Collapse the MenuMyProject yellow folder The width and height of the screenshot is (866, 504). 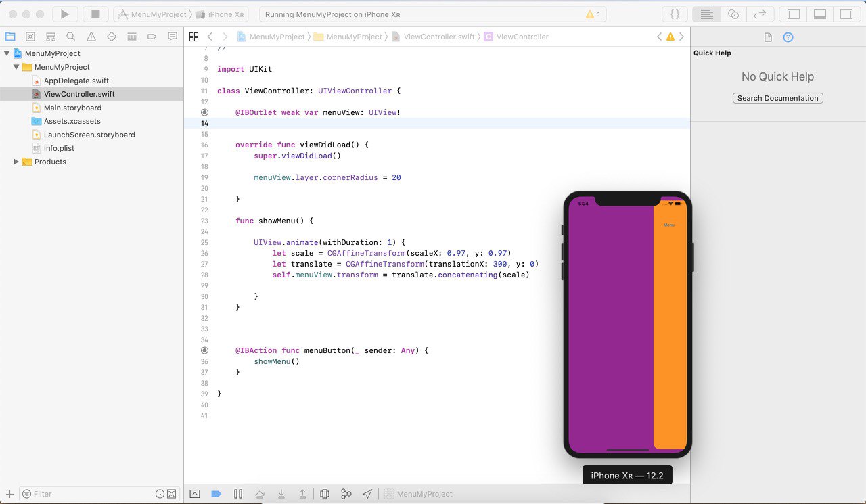(x=16, y=67)
